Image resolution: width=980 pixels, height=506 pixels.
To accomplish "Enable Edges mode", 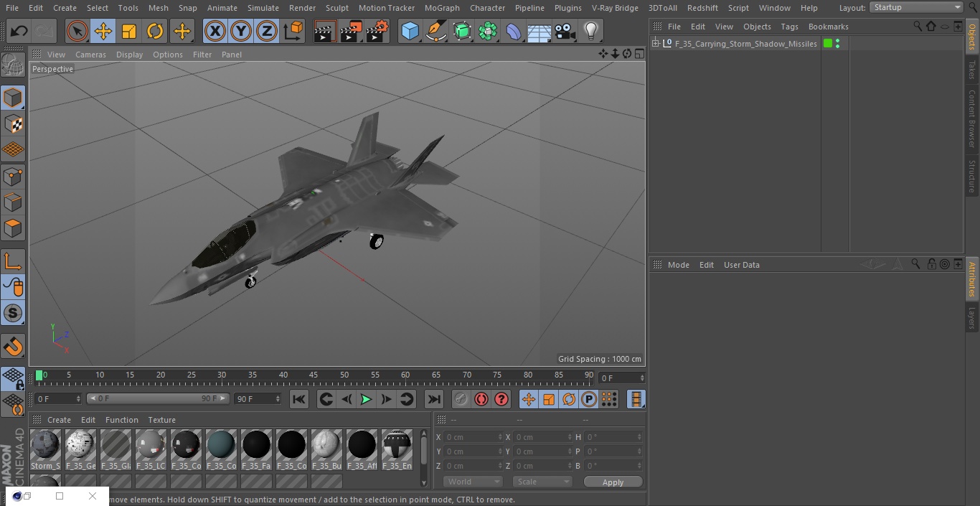I will (13, 202).
